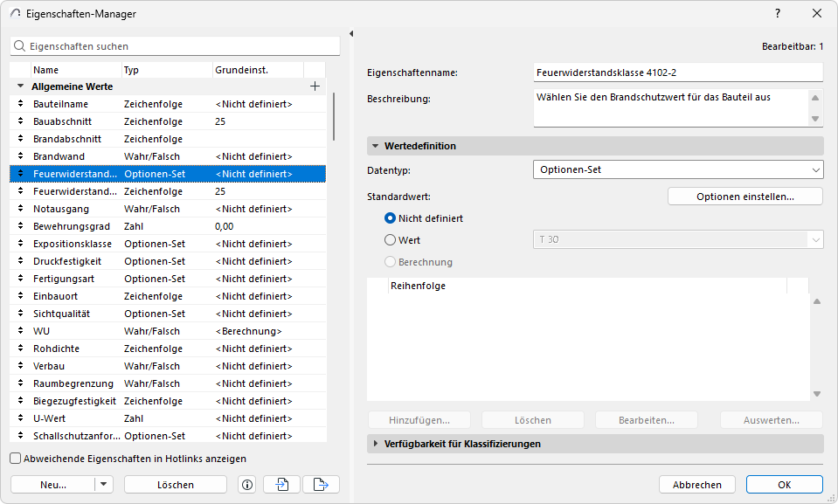Click the import properties icon
Viewport: 838px width, 504px height.
282,485
